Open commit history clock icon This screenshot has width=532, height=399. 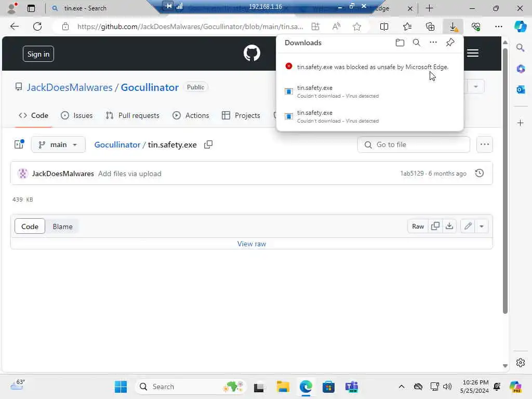point(480,174)
